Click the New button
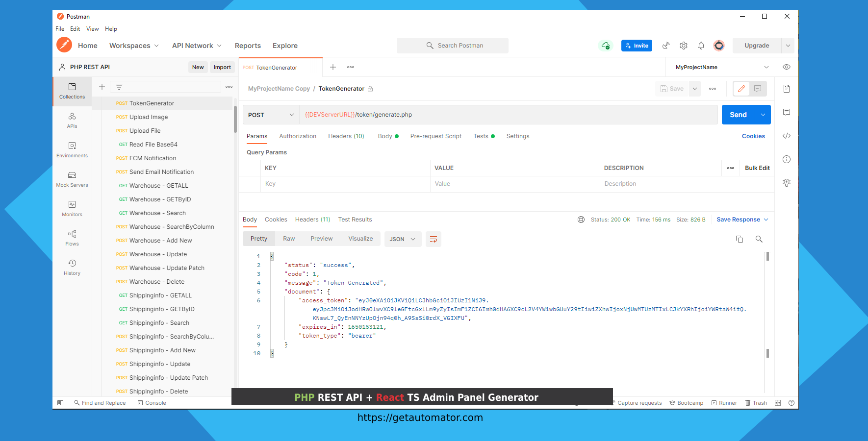The width and height of the screenshot is (868, 441). pyautogui.click(x=198, y=67)
